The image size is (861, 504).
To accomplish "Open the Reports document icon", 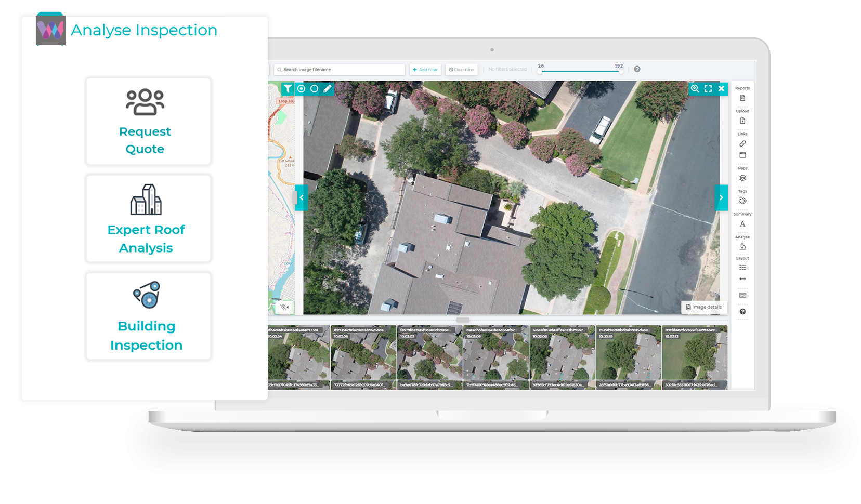I will (742, 98).
